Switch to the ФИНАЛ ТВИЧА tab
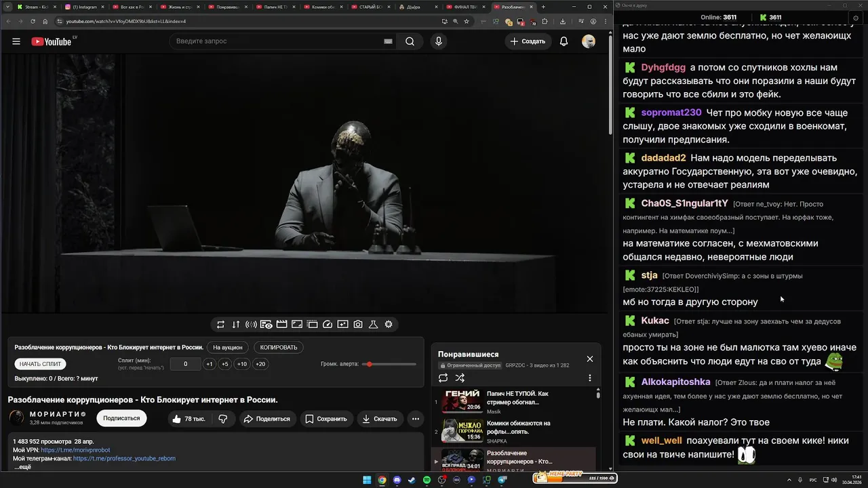The height and width of the screenshot is (488, 868). [466, 7]
